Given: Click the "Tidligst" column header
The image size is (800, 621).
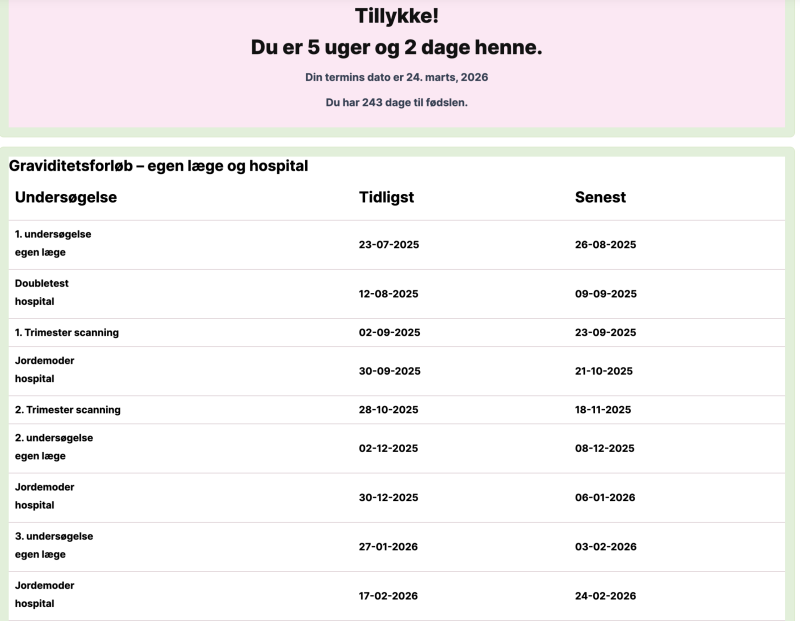Looking at the screenshot, I should [386, 197].
